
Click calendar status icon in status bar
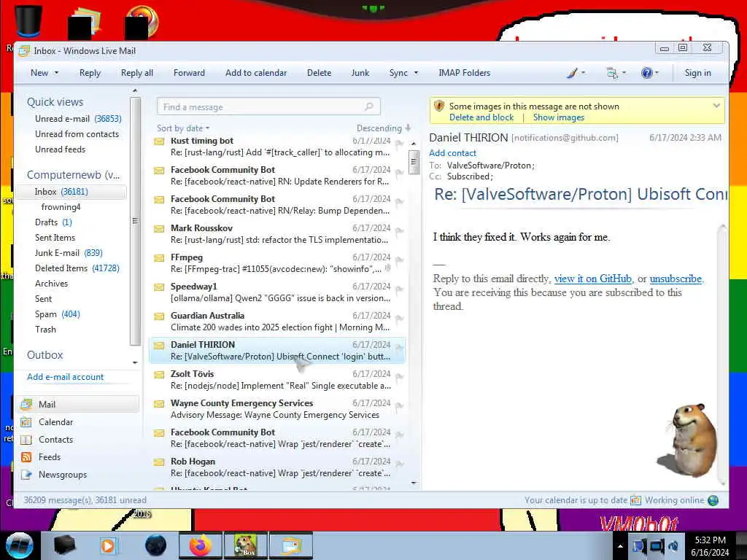point(635,500)
